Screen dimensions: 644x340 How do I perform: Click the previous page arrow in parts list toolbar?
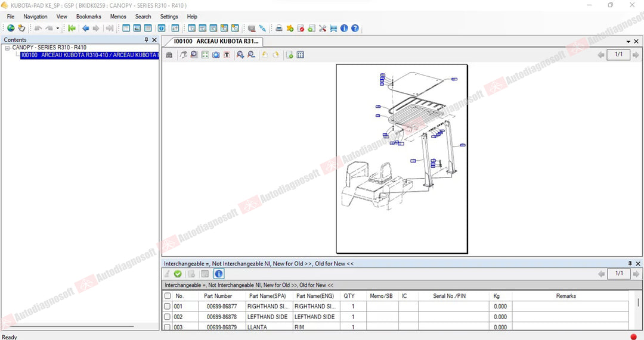tap(601, 273)
